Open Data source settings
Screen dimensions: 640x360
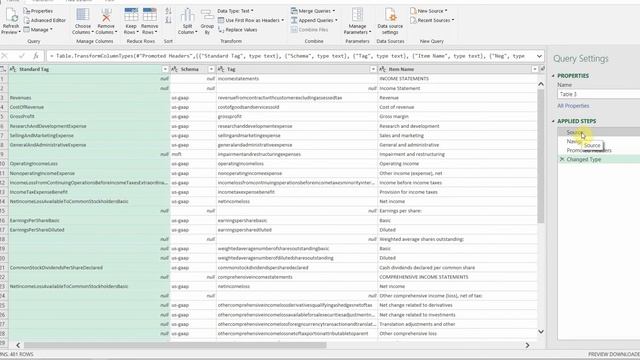390,21
